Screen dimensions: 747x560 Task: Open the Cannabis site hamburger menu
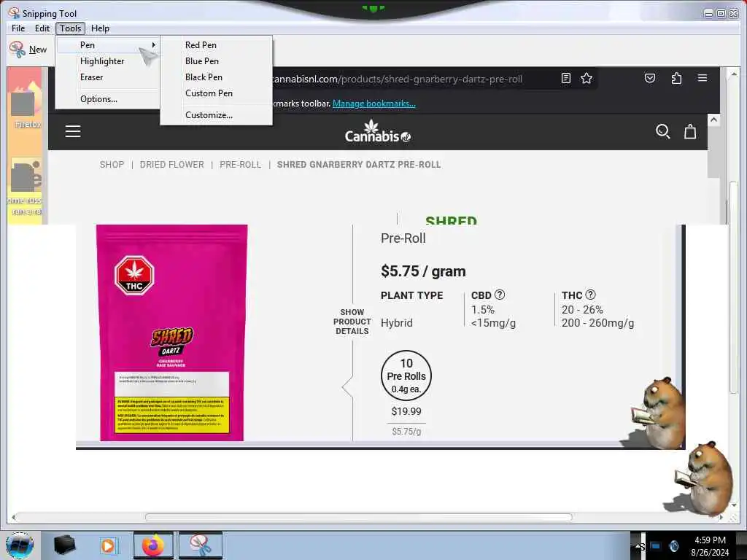[x=73, y=131]
